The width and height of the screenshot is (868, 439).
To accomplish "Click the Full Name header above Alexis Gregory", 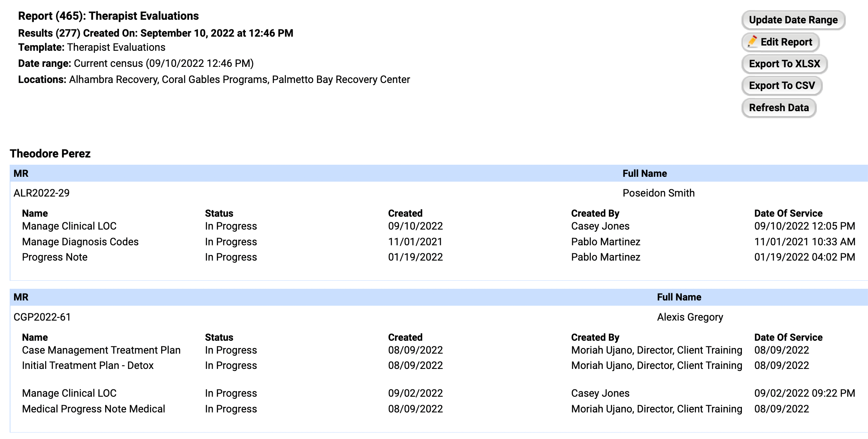I will point(679,297).
